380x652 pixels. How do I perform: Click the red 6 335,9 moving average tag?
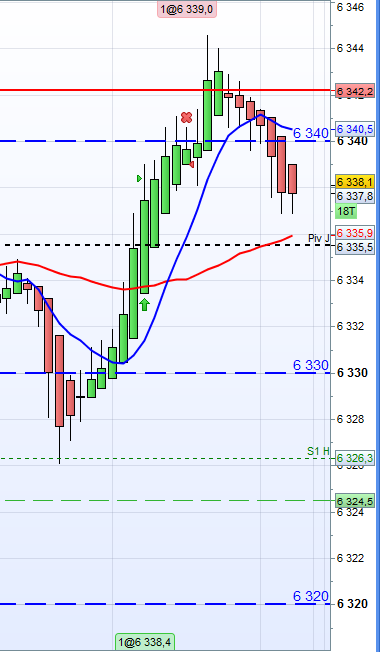(x=355, y=233)
